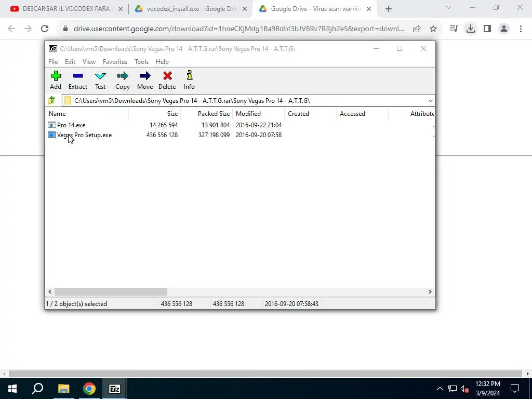Click the Chrome URL address bar
Screen dimensions: 532x399
pyautogui.click(x=239, y=29)
